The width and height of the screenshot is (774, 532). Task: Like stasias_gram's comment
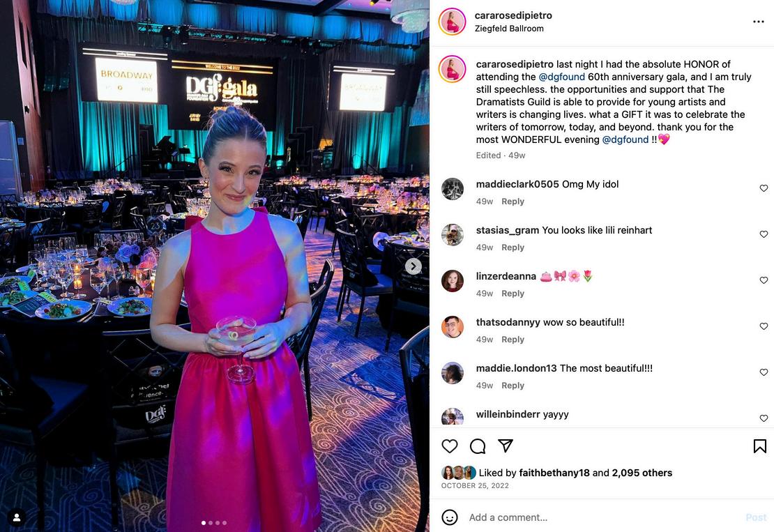point(764,234)
